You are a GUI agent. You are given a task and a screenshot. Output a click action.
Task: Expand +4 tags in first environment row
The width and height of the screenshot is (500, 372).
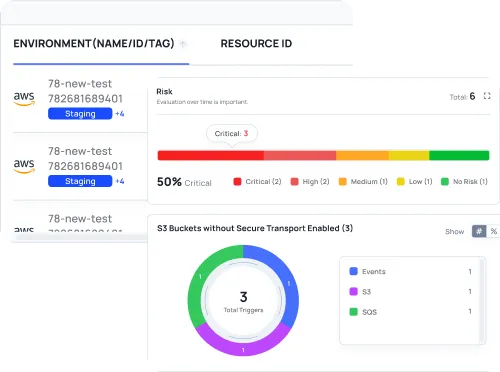click(120, 114)
